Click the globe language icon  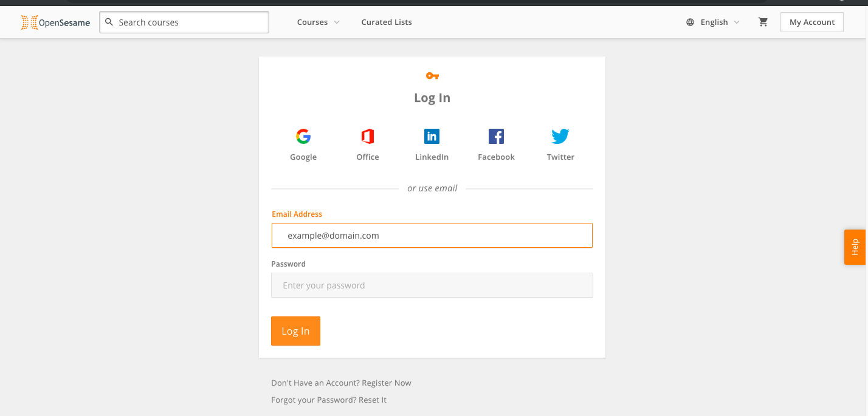690,22
